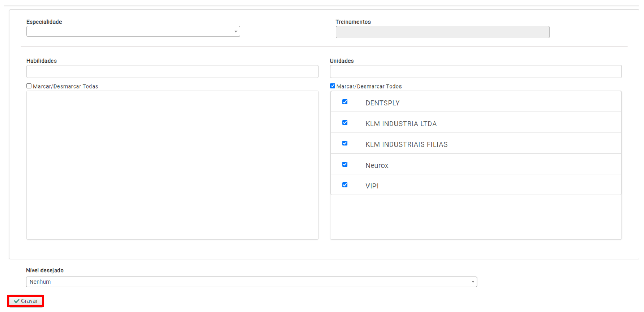Uncheck the DENTSPLY checkbox
This screenshot has height=312, width=644.
click(345, 102)
